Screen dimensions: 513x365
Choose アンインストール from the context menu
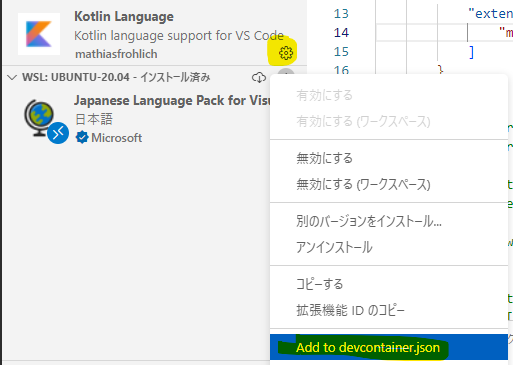(x=389, y=247)
